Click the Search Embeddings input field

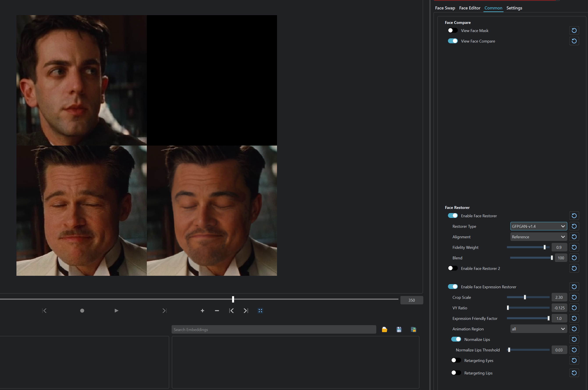274,329
